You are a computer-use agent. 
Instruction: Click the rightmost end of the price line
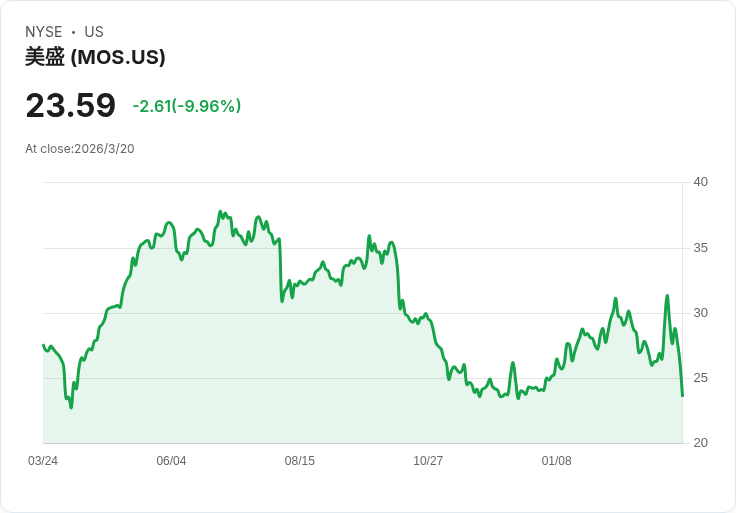point(682,396)
